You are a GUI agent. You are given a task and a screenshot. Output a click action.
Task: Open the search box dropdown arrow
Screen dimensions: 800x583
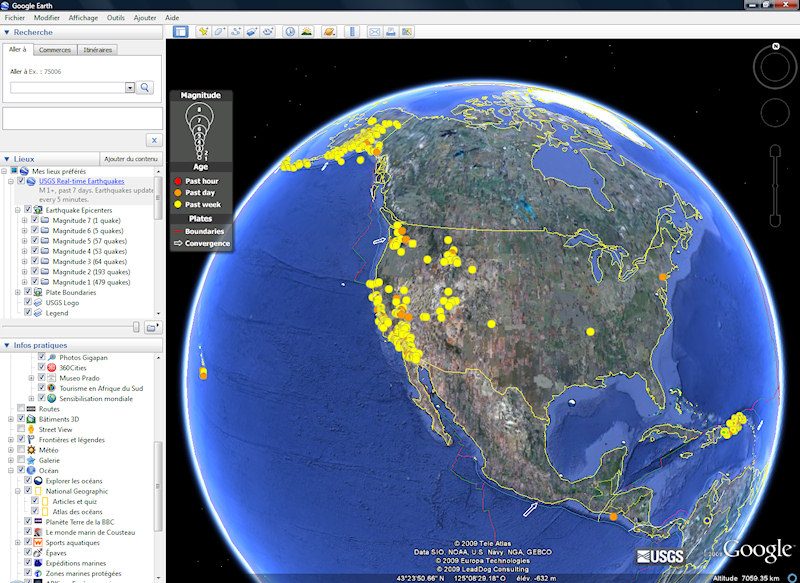pos(130,88)
